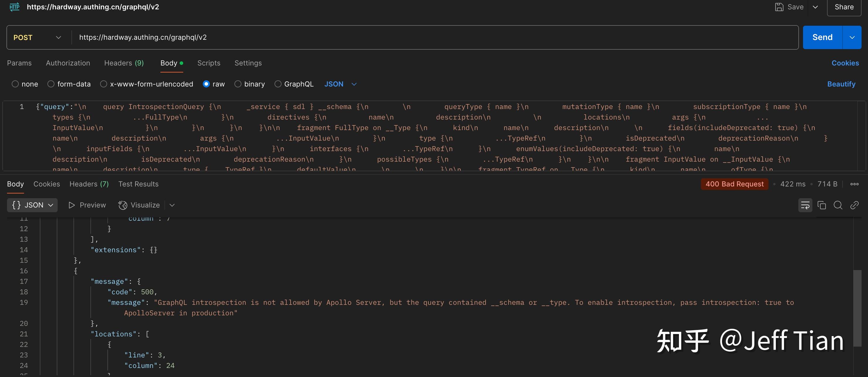Copy the response body

click(822, 205)
